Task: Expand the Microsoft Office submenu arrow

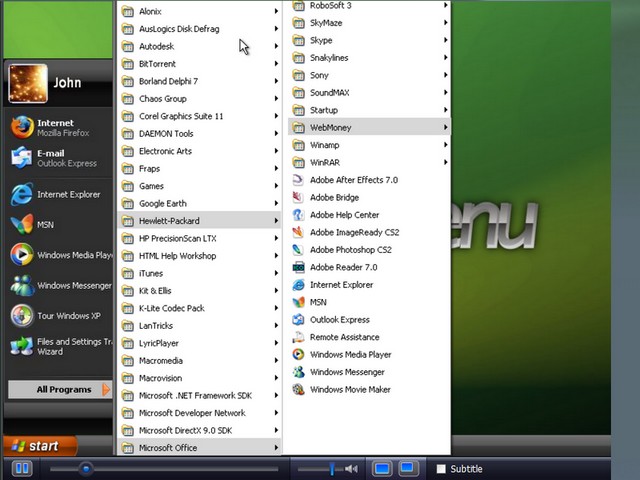Action: click(276, 448)
